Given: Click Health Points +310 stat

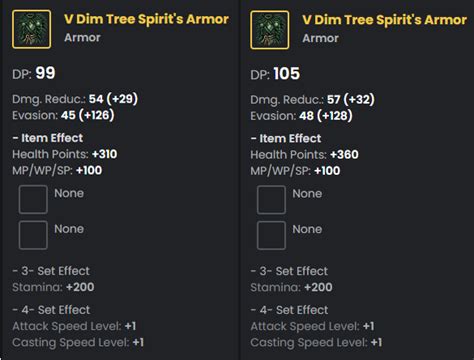Looking at the screenshot, I should pos(65,154).
